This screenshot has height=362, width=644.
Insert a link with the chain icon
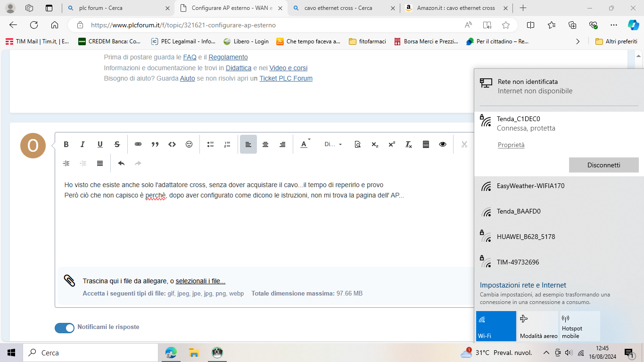(x=138, y=144)
